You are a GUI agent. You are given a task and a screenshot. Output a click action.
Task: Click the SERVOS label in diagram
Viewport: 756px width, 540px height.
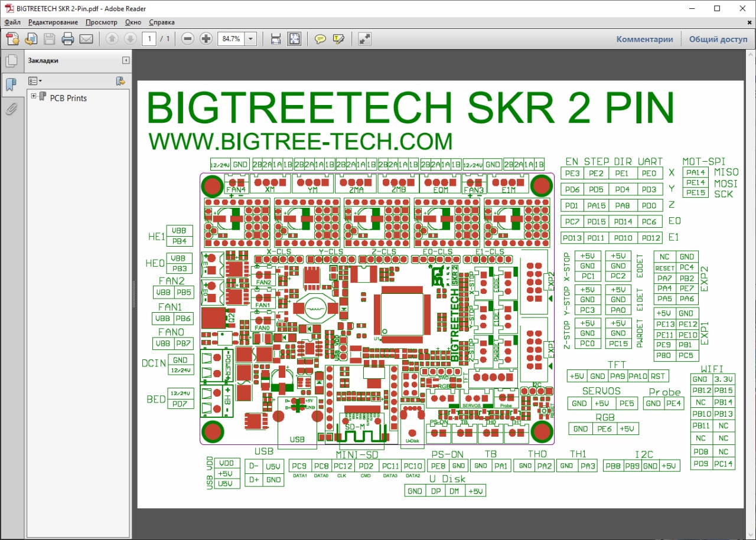(601, 391)
